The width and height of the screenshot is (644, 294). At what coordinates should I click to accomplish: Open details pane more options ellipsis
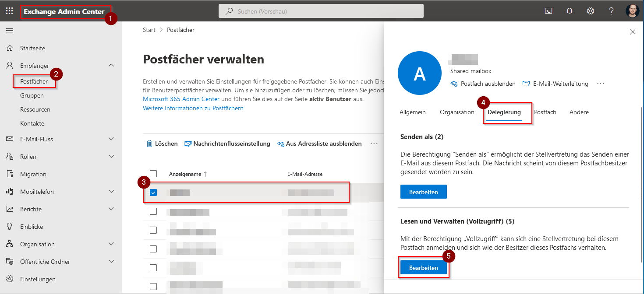(x=601, y=83)
